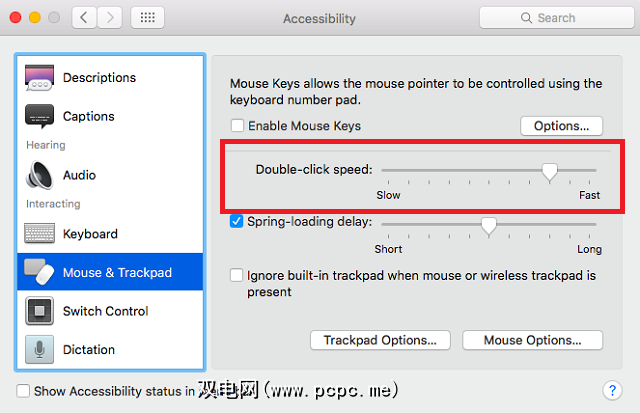Open the Dictation microphone icon
The height and width of the screenshot is (413, 640).
pos(40,350)
